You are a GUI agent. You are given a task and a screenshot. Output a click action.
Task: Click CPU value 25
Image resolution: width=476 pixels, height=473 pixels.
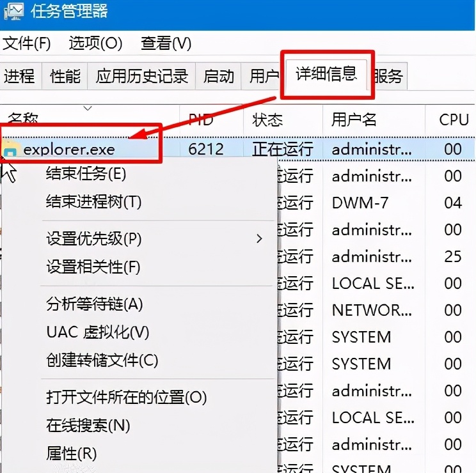pyautogui.click(x=453, y=256)
